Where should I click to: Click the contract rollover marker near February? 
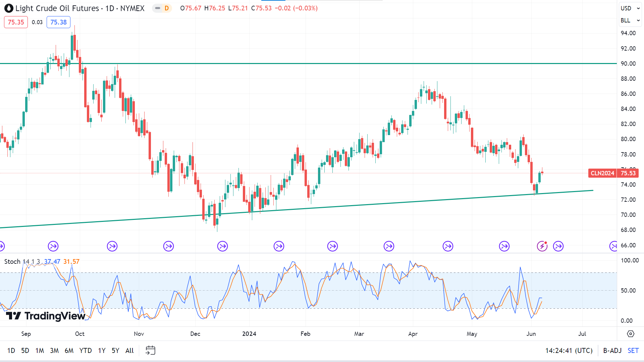click(333, 246)
